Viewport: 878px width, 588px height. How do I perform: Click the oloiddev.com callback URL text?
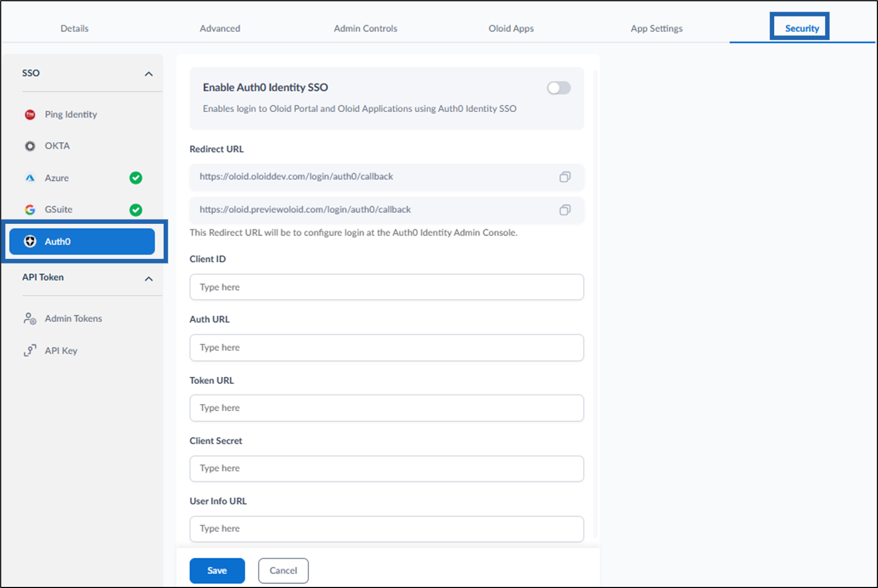(296, 177)
